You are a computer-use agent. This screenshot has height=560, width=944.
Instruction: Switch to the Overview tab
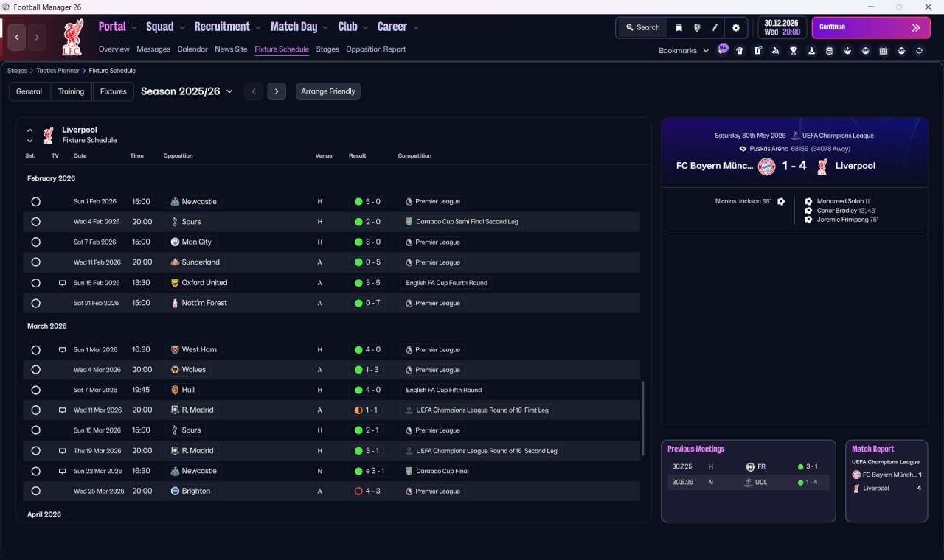[x=114, y=49]
